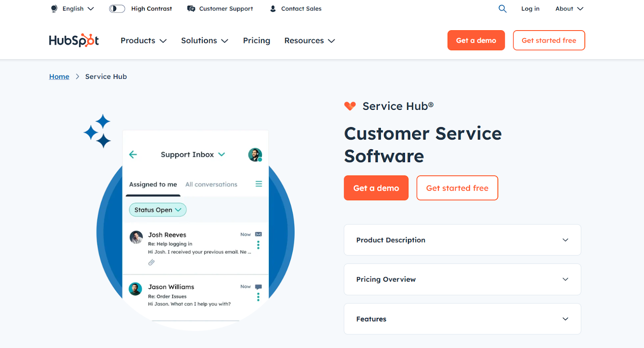Expand the Resources menu
Image resolution: width=644 pixels, height=348 pixels.
(310, 41)
